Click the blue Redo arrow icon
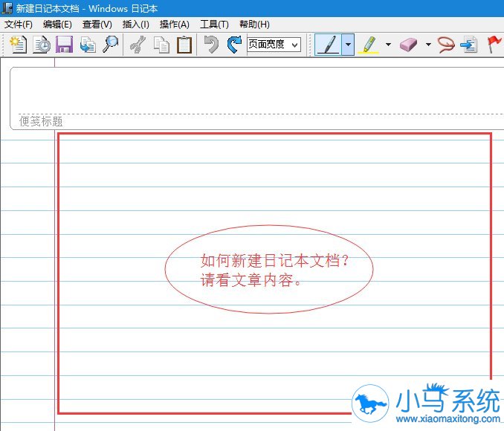Viewport: 504px width, 431px height. pyautogui.click(x=234, y=45)
